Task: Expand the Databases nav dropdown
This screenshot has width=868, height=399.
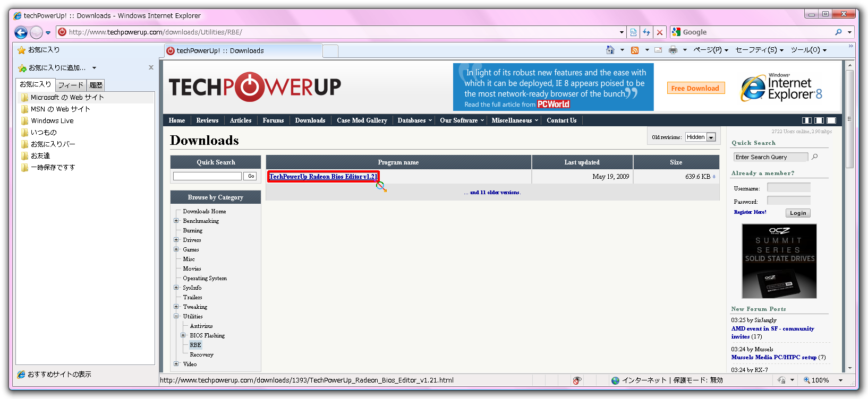Action: point(414,120)
